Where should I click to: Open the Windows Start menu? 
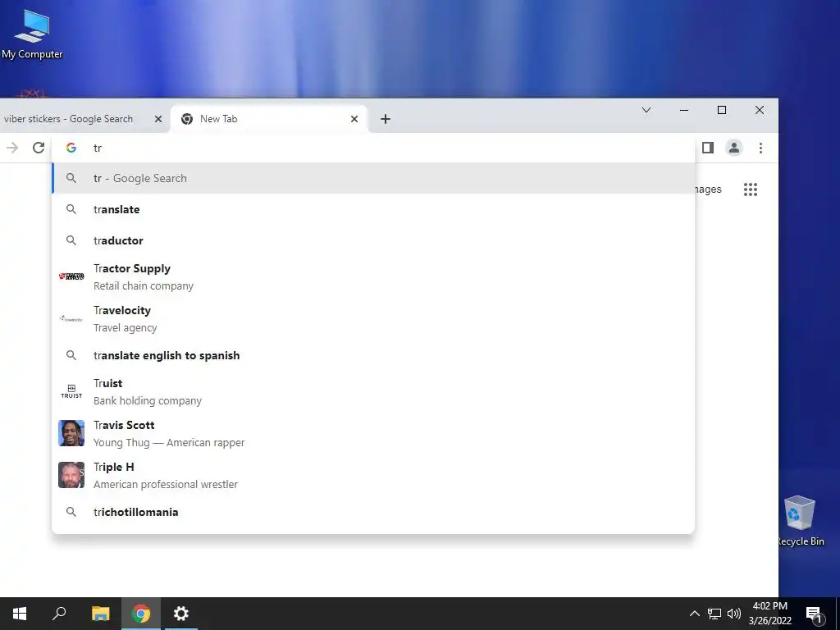click(x=20, y=614)
